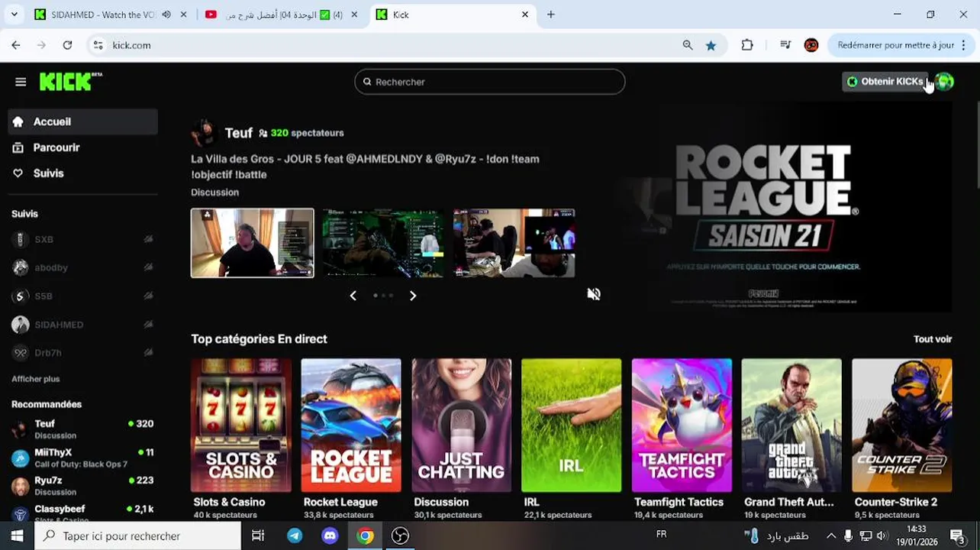Open OBS Studio from the taskbar
The height and width of the screenshot is (550, 980).
[400, 535]
